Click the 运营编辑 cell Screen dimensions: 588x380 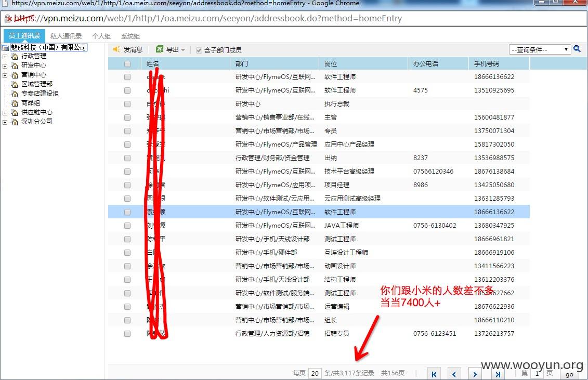[x=337, y=307]
